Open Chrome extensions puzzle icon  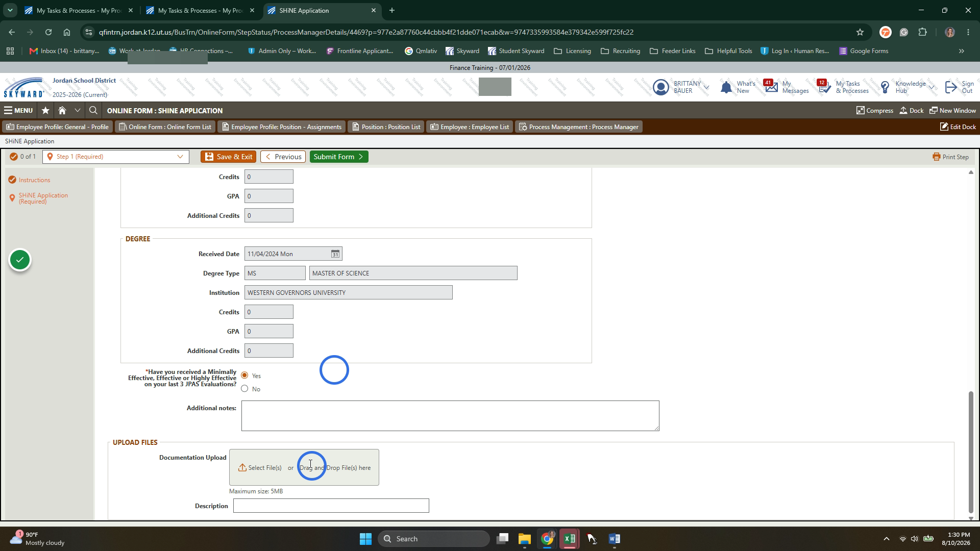tap(922, 32)
